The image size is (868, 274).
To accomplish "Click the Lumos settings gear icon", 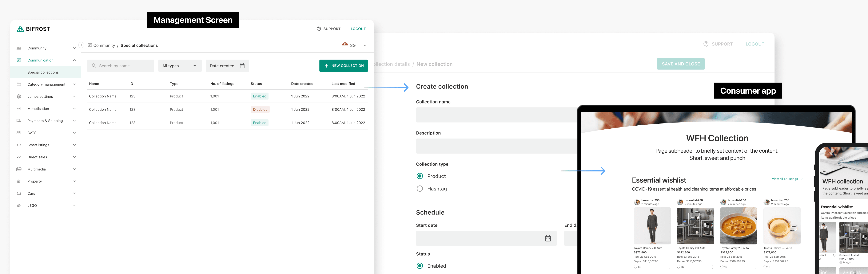I will tap(19, 97).
